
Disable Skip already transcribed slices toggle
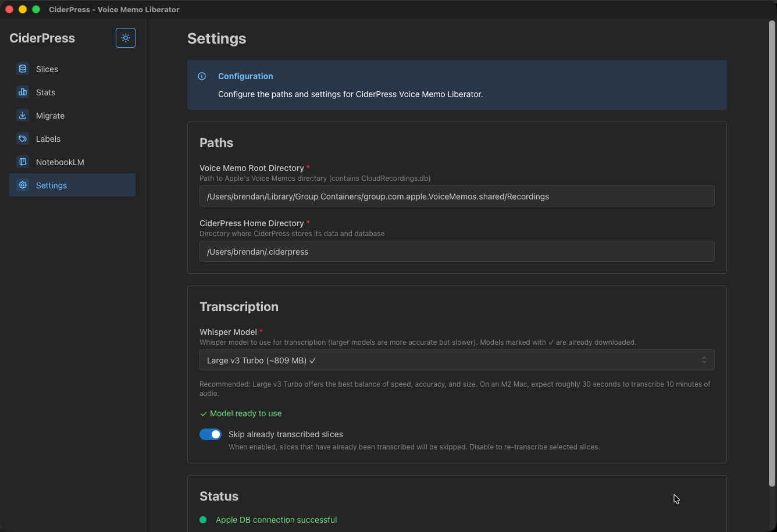click(211, 434)
